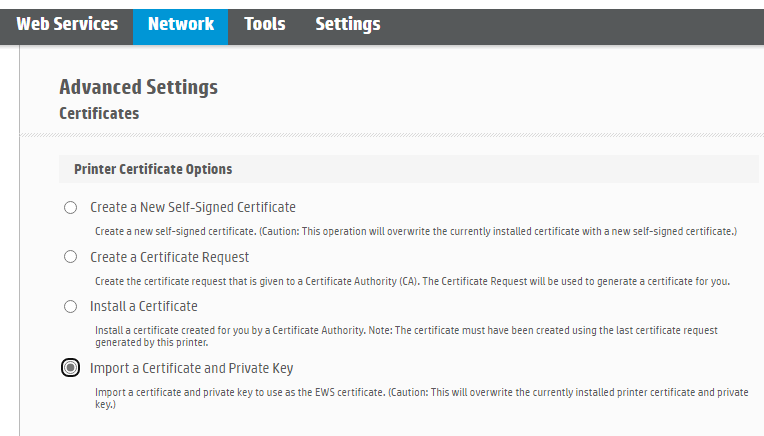Image resolution: width=764 pixels, height=436 pixels.
Task: Choose the Create a Certificate Request radio button
Action: tap(71, 257)
